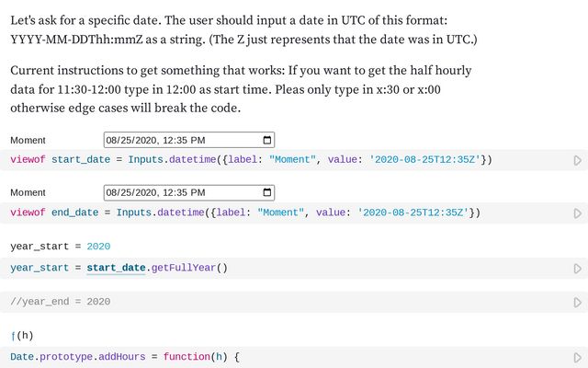
Task: Click the year_start = 2020 output
Action: 61,247
